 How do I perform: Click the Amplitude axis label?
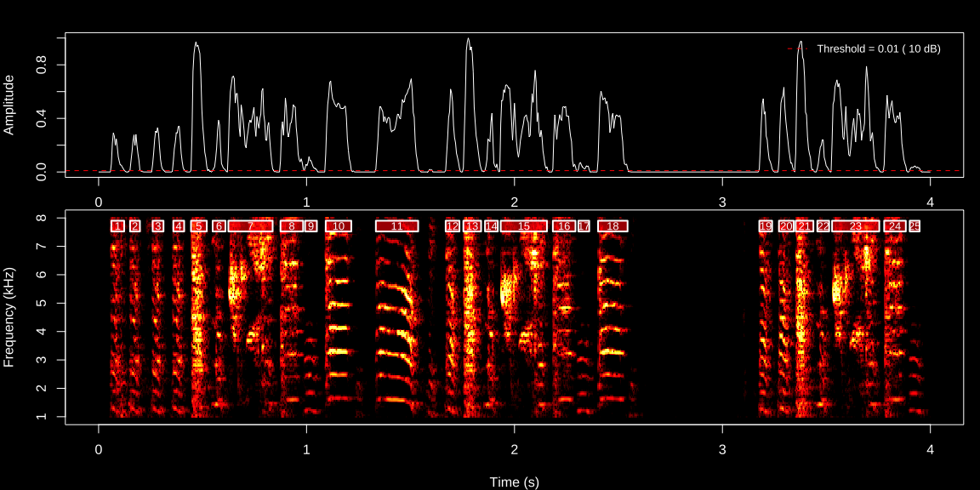10,104
